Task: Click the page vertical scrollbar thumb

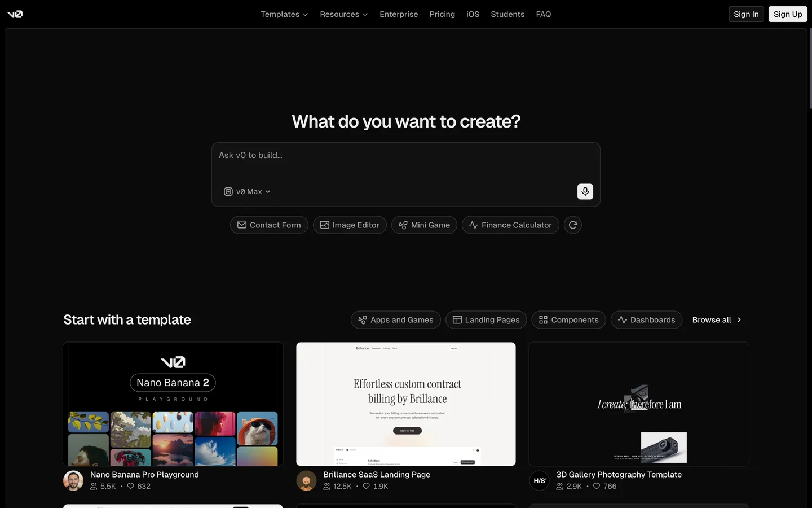Action: tap(810, 68)
